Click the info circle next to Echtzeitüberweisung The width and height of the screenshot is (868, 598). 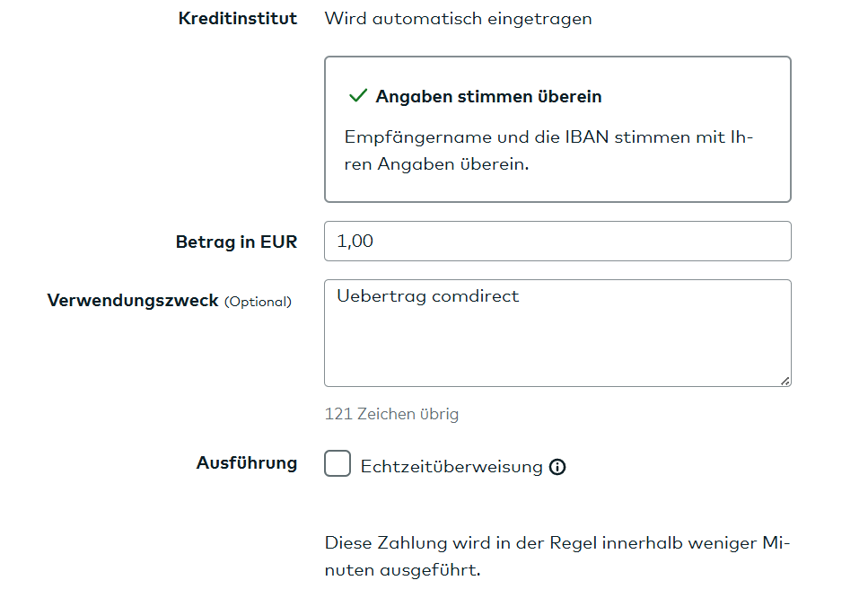point(557,466)
